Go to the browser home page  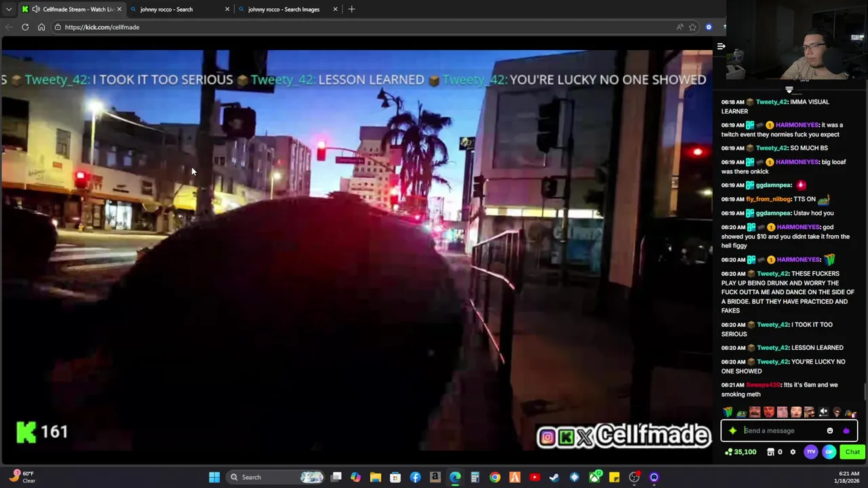(x=41, y=27)
